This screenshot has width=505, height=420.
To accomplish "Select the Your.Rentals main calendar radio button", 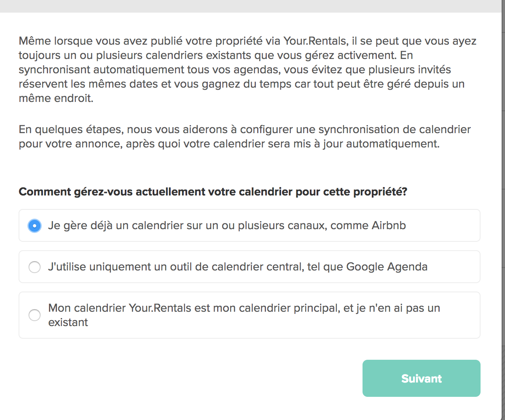I will click(x=35, y=315).
